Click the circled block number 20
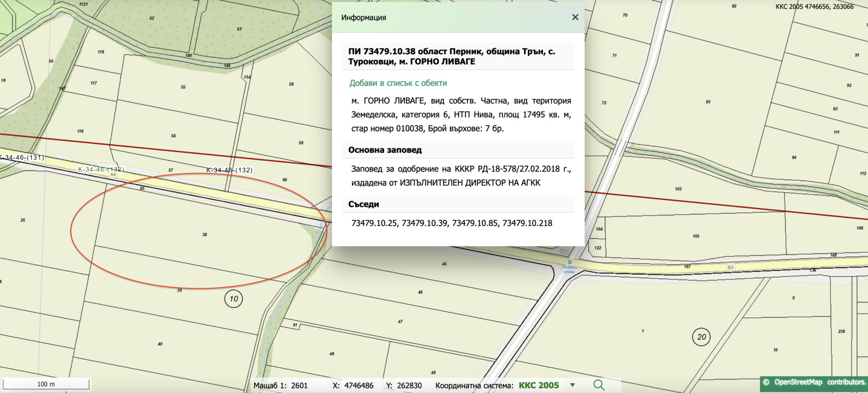Viewport: 868px width, 393px height. (701, 337)
